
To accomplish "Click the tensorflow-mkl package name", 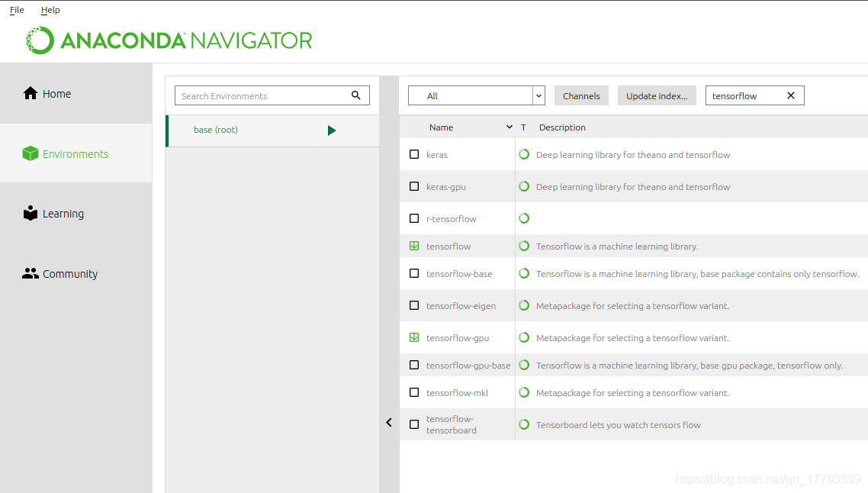I will click(x=457, y=393).
